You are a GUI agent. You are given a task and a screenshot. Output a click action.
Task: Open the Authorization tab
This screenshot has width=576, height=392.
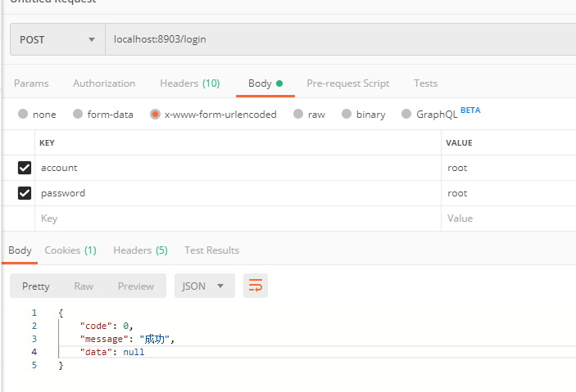pyautogui.click(x=104, y=83)
